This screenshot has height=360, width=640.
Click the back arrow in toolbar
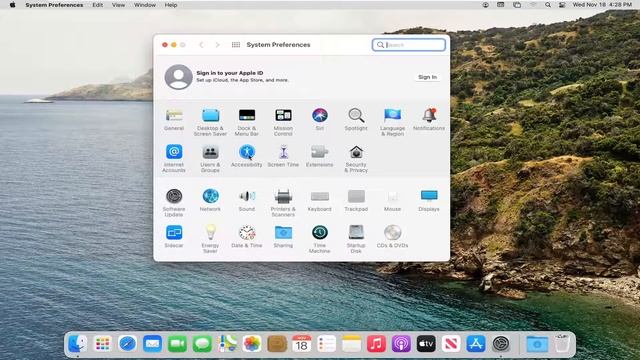tap(201, 45)
